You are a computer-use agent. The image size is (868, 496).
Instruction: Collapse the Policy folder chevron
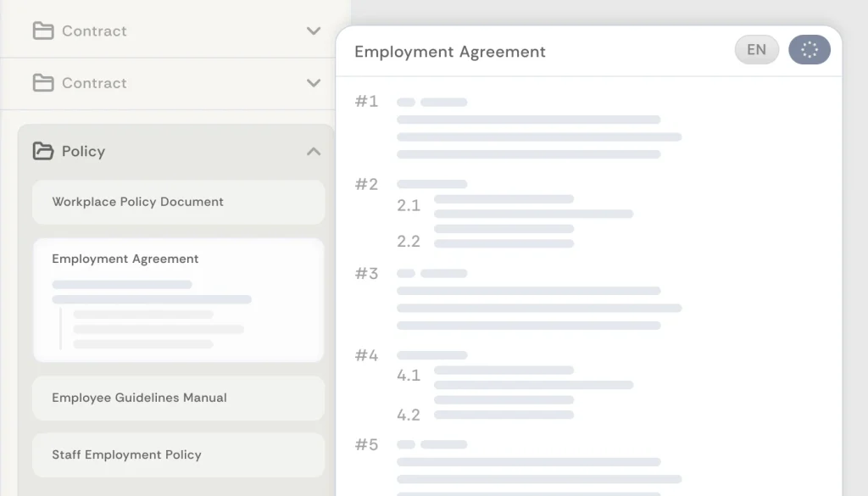pyautogui.click(x=314, y=152)
